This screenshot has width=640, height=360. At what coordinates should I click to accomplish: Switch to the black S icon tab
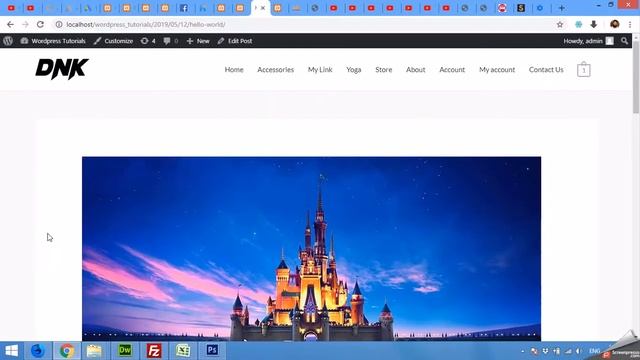[x=521, y=8]
